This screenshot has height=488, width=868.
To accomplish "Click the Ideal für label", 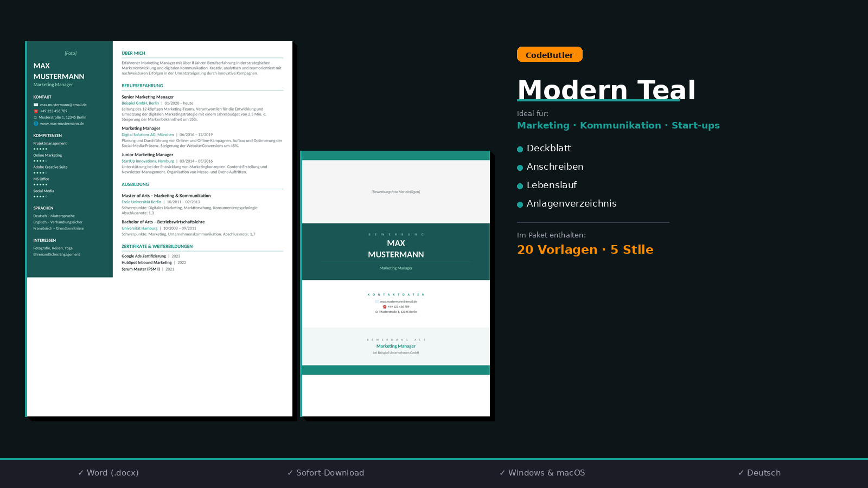I will pos(533,113).
